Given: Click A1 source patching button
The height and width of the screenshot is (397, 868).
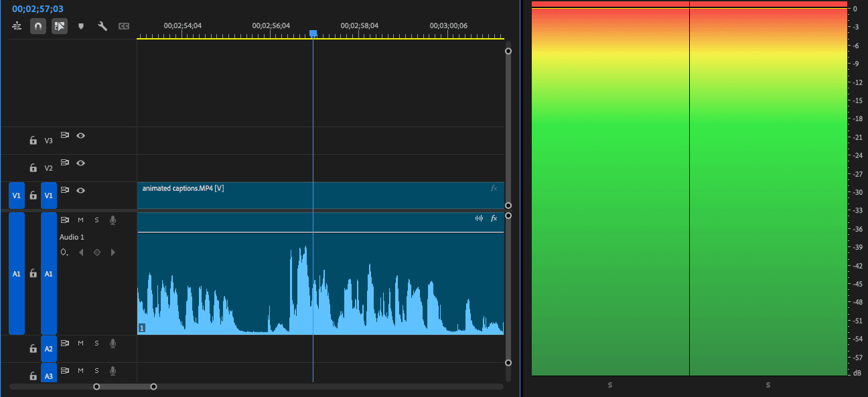Looking at the screenshot, I should point(17,273).
